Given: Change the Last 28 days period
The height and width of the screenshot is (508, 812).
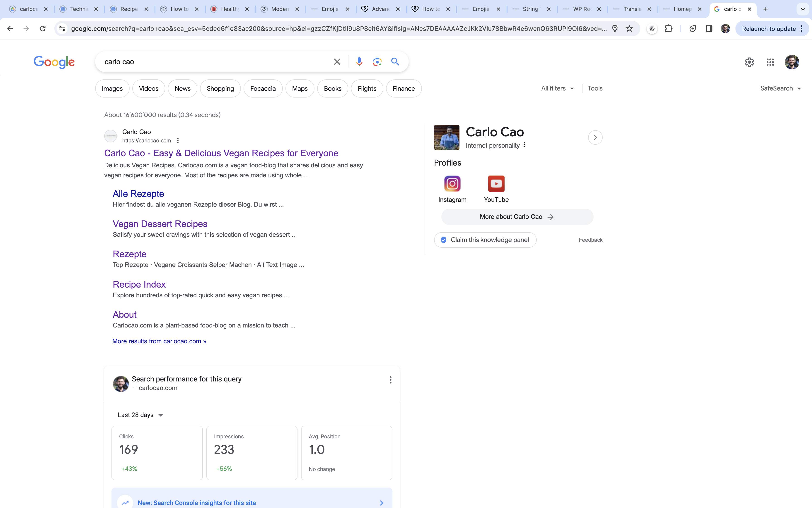Looking at the screenshot, I should pyautogui.click(x=140, y=415).
